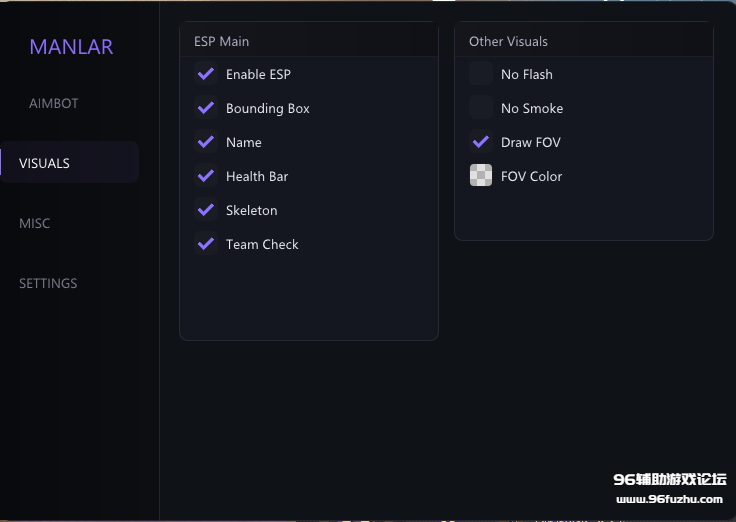Switch to the AIMBOT tab
Viewport: 736px width, 522px height.
point(54,103)
